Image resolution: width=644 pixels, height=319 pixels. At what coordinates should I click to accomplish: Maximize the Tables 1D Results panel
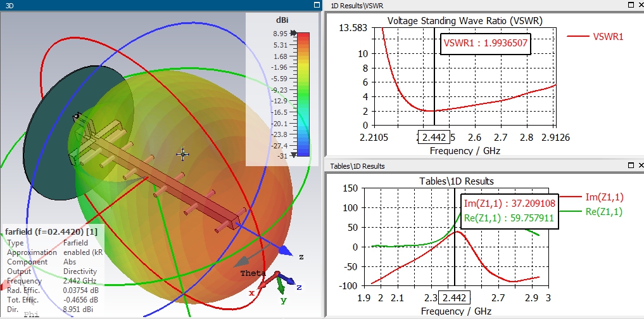pos(631,166)
